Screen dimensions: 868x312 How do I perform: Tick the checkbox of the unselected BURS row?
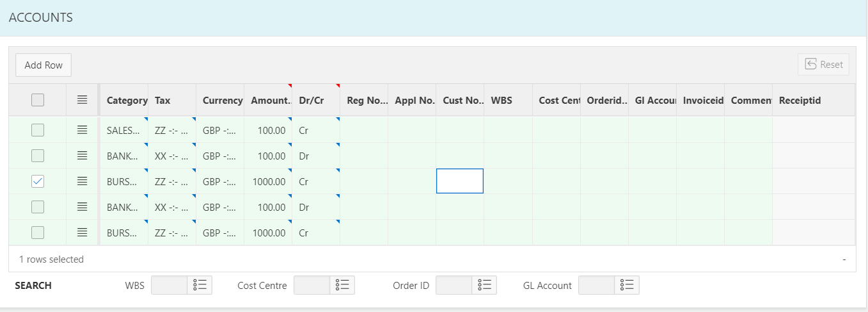coord(38,233)
